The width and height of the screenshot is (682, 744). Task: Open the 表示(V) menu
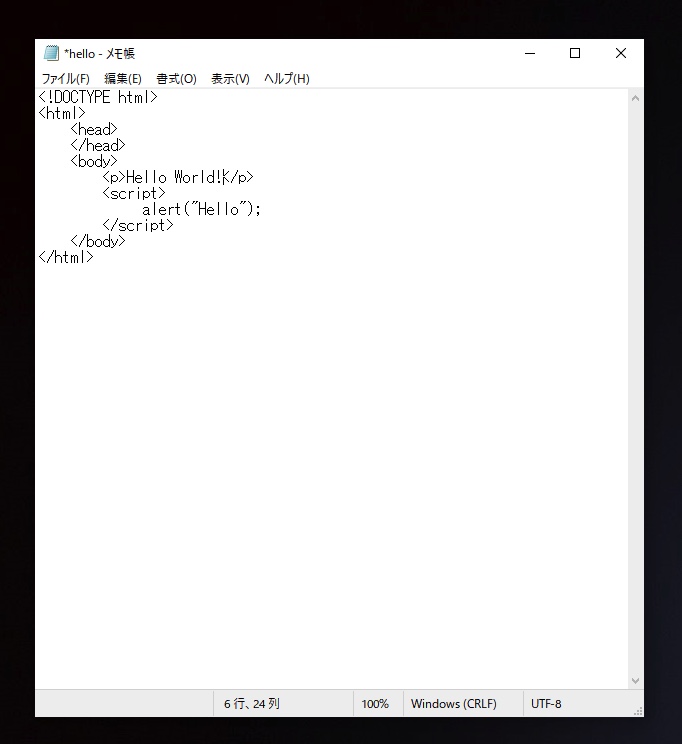tap(230, 79)
